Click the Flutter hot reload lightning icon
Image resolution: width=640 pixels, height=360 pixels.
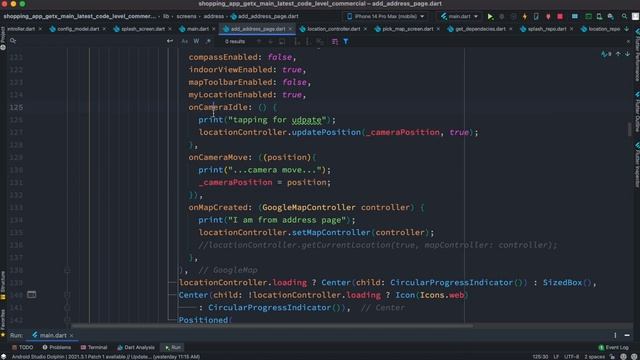(524, 17)
